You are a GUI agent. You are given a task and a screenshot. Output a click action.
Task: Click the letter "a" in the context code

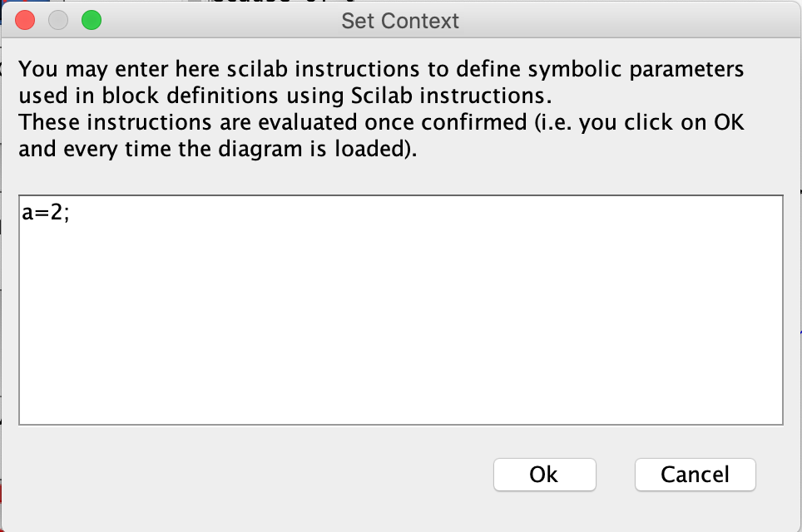(27, 214)
